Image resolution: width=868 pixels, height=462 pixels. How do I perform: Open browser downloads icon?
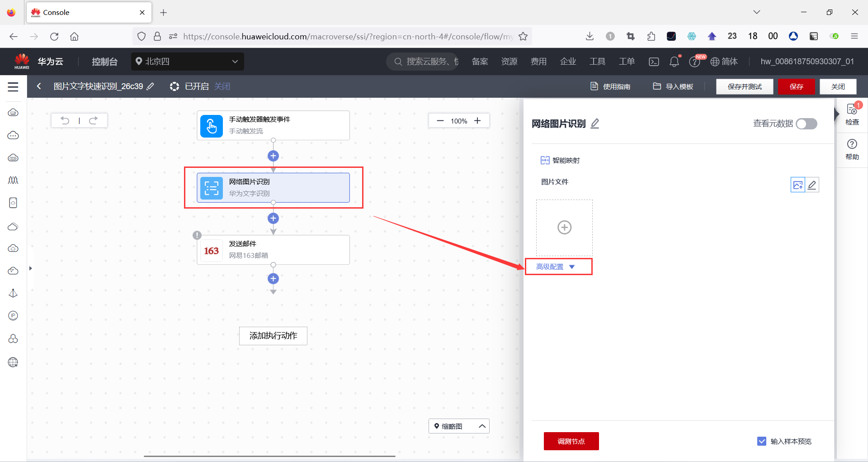(590, 36)
